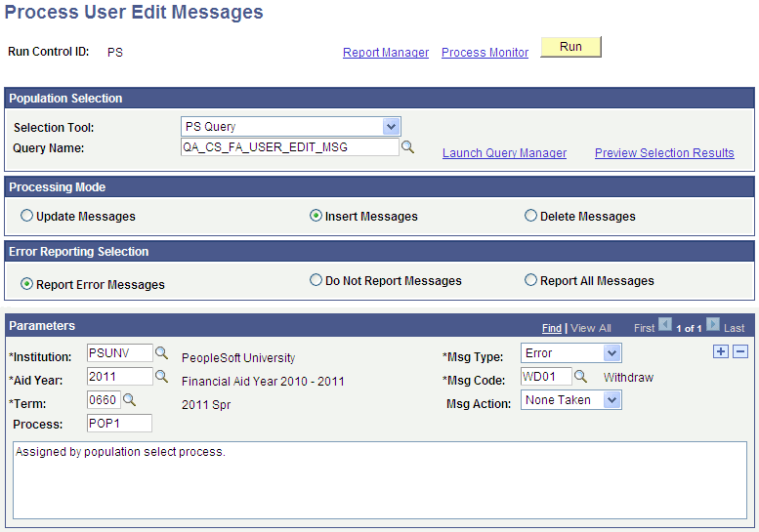Focus the Term field 0660

[104, 400]
